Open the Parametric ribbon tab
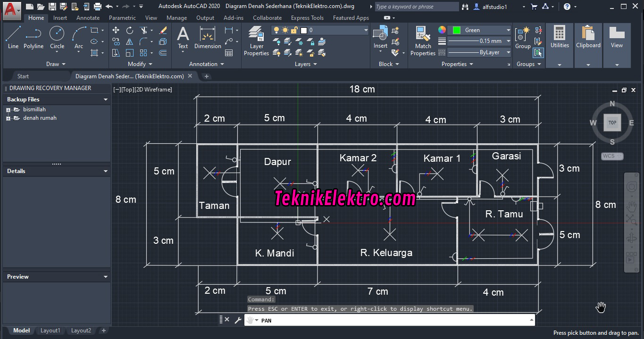The height and width of the screenshot is (339, 644). (122, 18)
